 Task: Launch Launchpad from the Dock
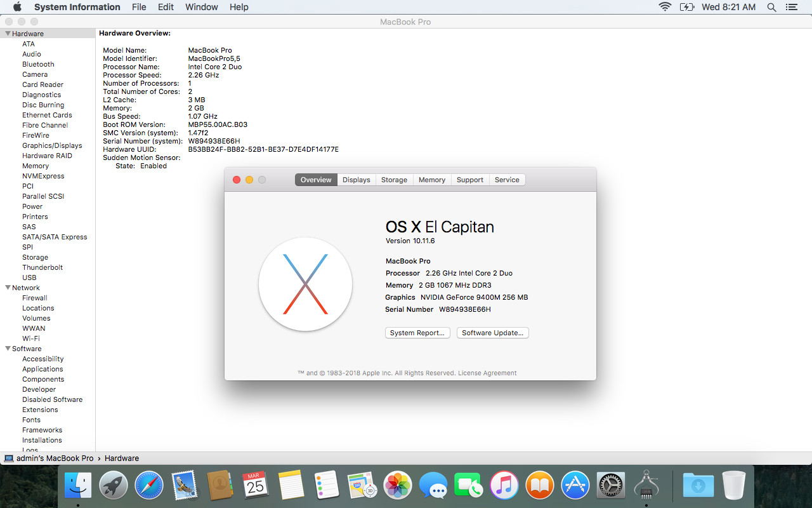[x=114, y=486]
